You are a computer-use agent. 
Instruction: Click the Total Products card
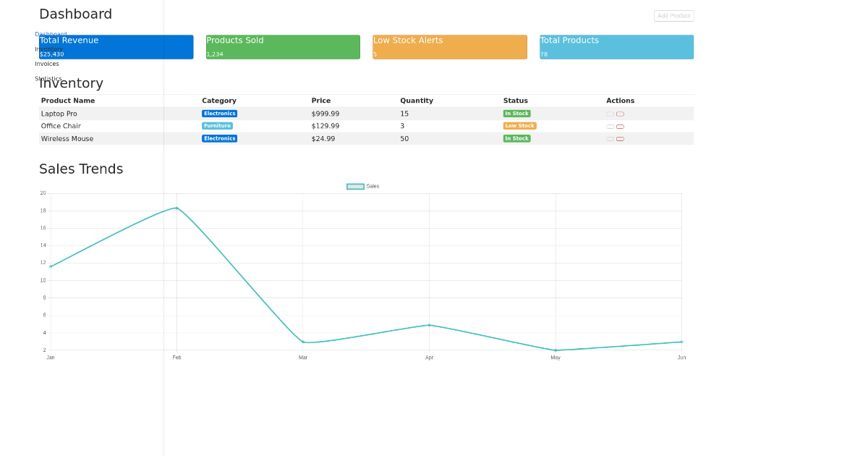point(616,46)
